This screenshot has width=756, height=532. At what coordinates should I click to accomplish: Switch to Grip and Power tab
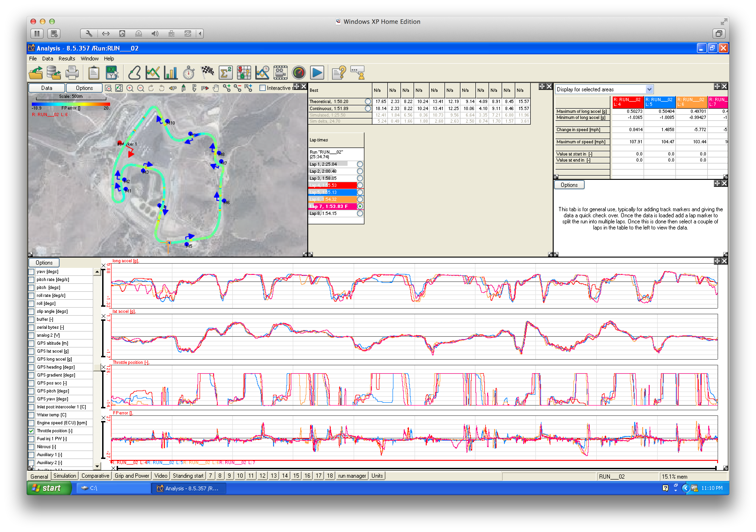[x=132, y=476]
